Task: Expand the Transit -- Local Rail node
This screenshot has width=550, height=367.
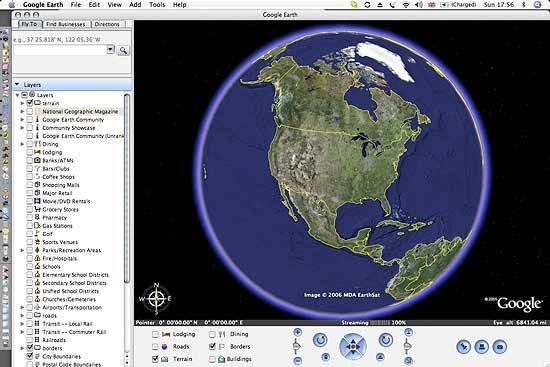Action: coord(22,323)
